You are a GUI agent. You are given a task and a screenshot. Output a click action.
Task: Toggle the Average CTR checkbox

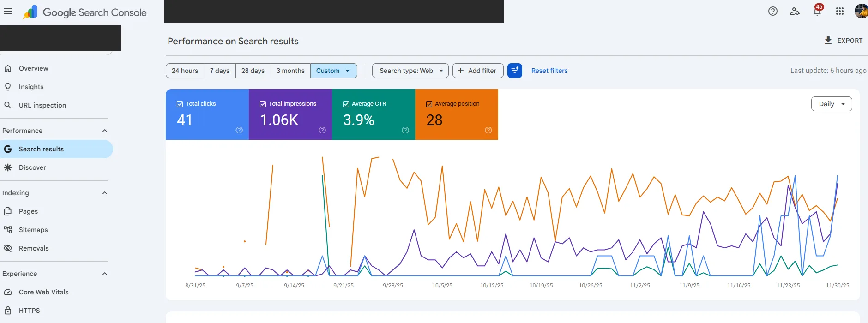point(346,104)
